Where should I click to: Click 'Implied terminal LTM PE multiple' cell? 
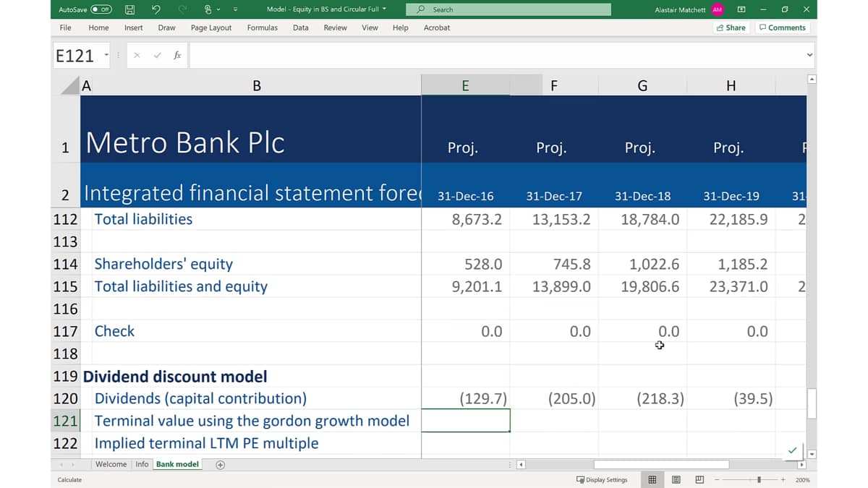[x=206, y=443]
